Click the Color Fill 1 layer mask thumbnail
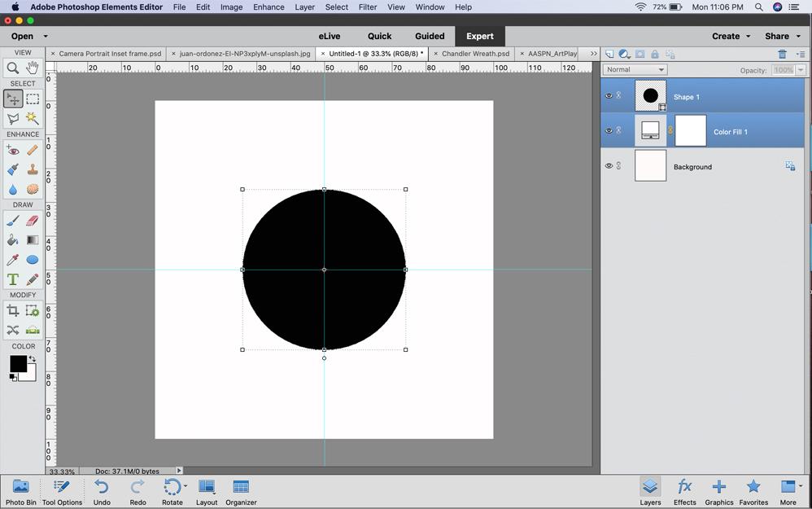Viewport: 812px width, 509px height. pyautogui.click(x=690, y=130)
